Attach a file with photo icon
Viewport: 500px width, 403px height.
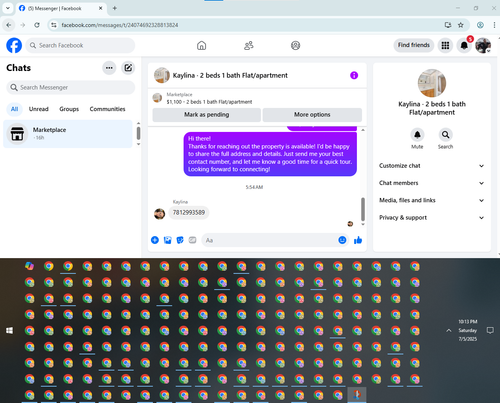click(167, 240)
